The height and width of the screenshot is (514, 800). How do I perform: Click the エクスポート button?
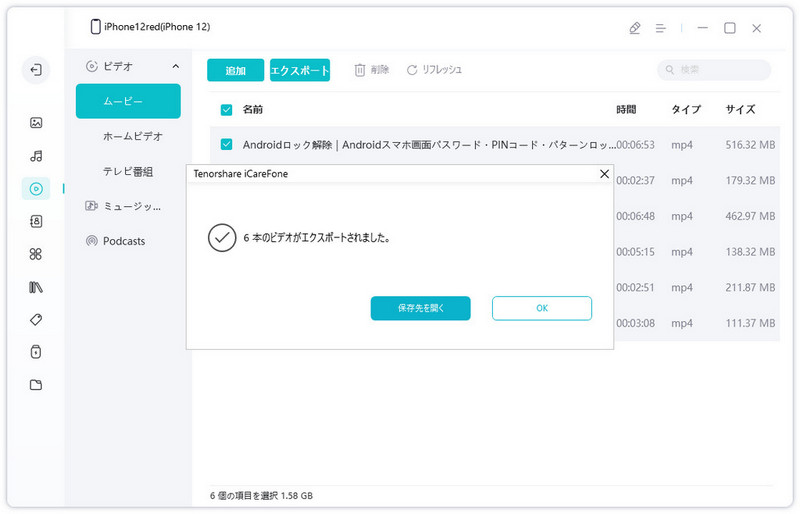[299, 70]
